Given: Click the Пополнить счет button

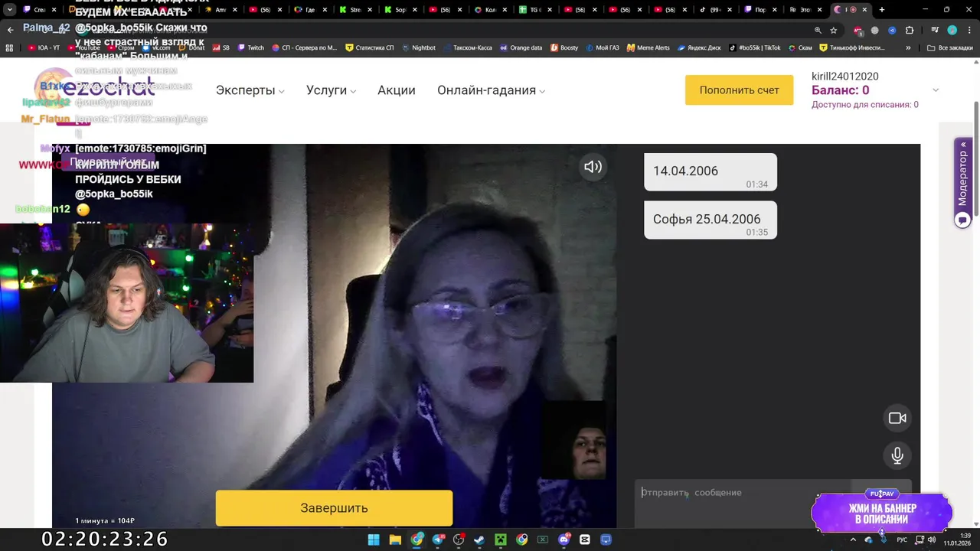Looking at the screenshot, I should pos(739,90).
